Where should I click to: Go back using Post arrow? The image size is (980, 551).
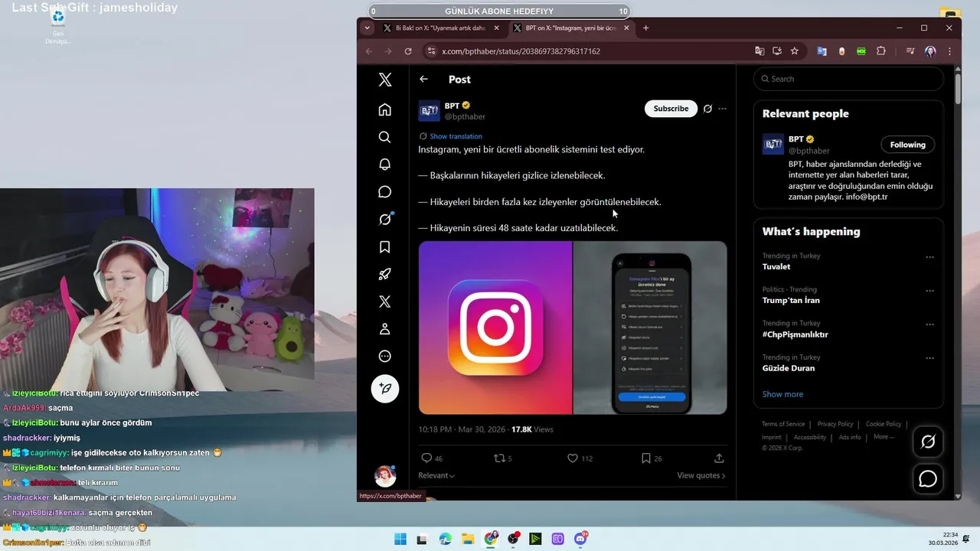click(423, 79)
